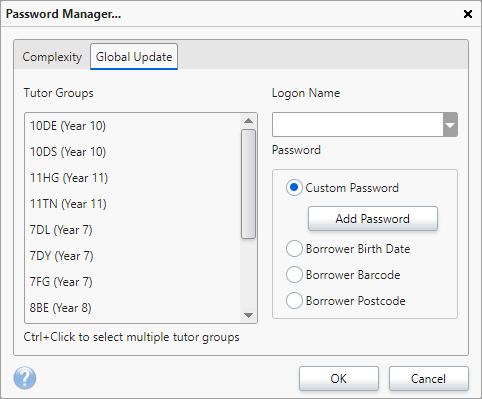This screenshot has height=399, width=482.
Task: Click the tutor groups scrollbar thumb
Action: click(248, 184)
